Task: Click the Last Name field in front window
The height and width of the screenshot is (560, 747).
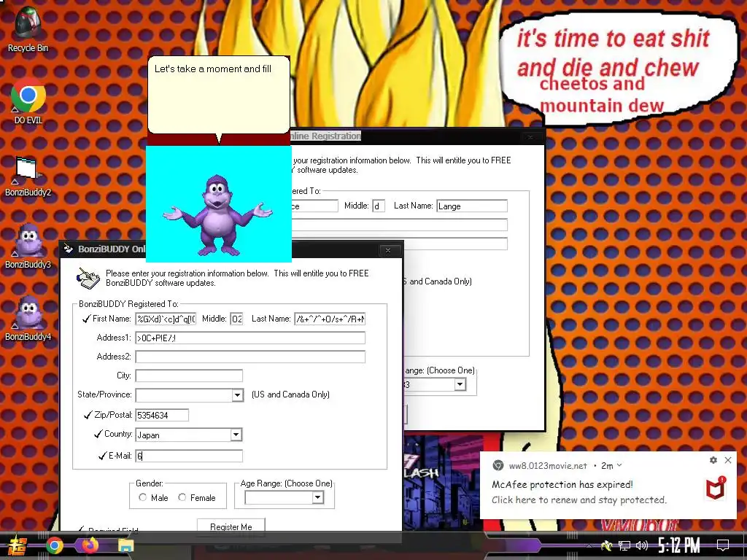Action: click(x=330, y=319)
